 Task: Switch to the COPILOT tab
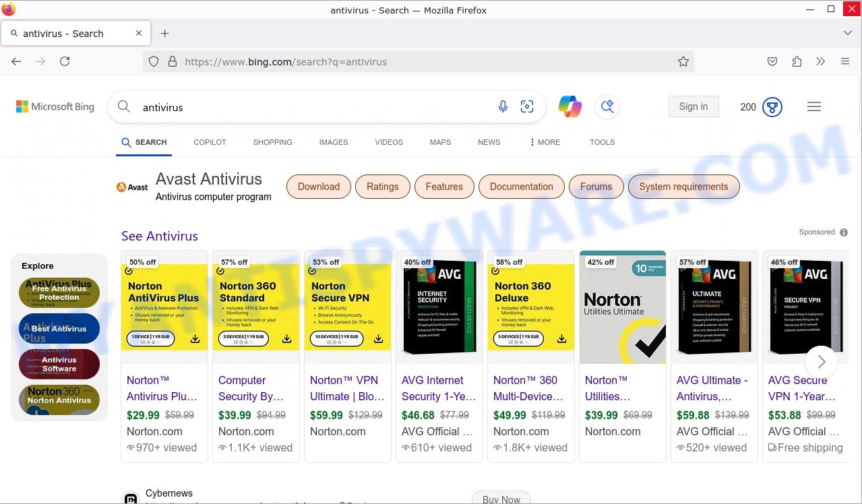tap(210, 142)
